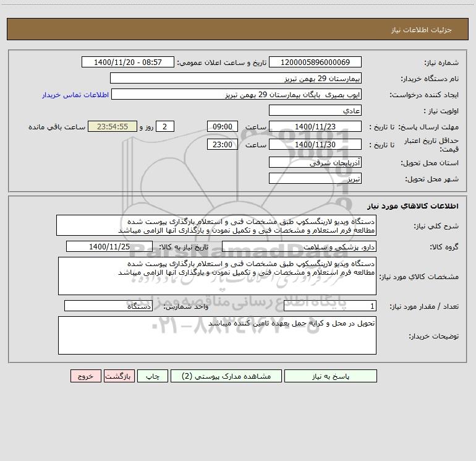This screenshot has height=461, width=476.
Task: Click the ساعت باقی مانده label
Action: tap(57, 127)
